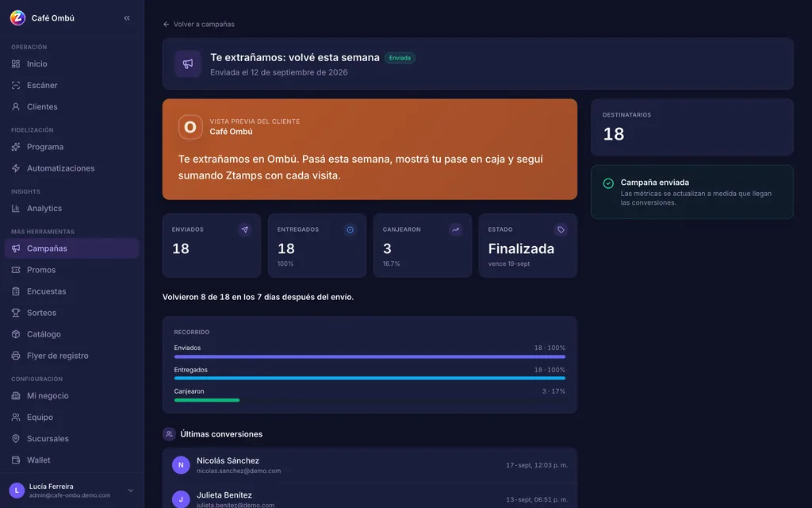Go back via Volver a campañas

199,25
